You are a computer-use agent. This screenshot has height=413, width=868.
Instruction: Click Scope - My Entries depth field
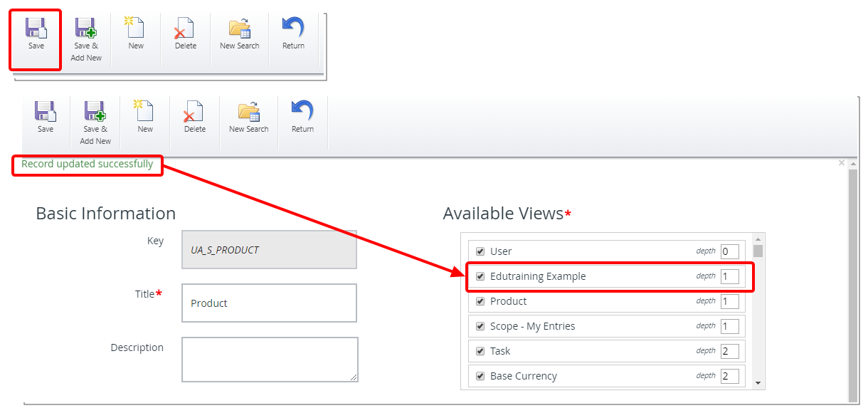730,326
